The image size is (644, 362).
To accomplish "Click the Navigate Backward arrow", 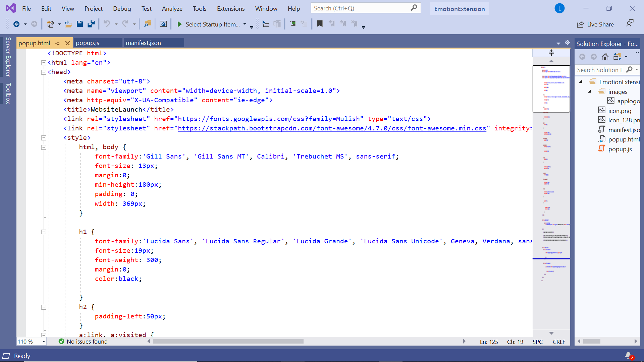I will tap(16, 24).
